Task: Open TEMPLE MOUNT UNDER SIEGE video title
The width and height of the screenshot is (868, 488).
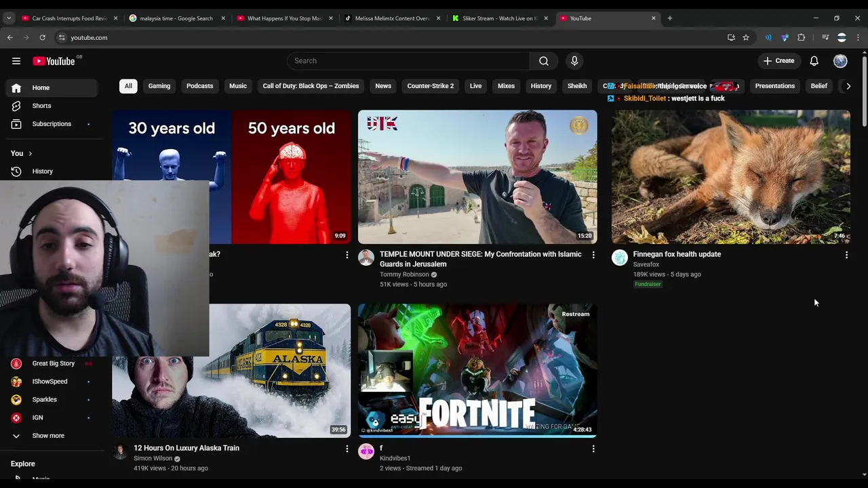Action: [481, 259]
